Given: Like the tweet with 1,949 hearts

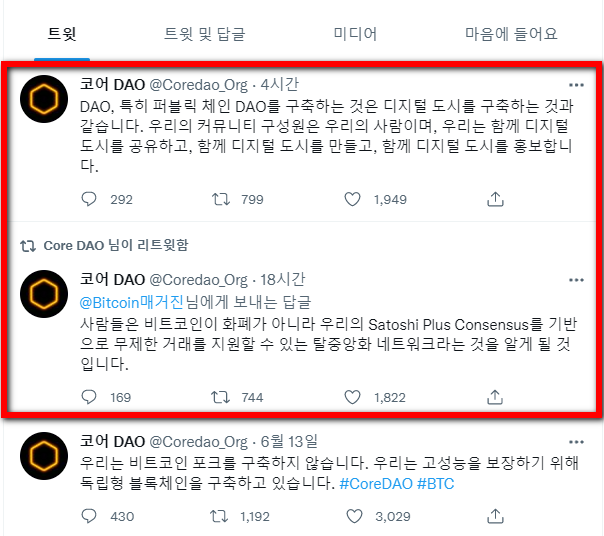Looking at the screenshot, I should point(352,199).
